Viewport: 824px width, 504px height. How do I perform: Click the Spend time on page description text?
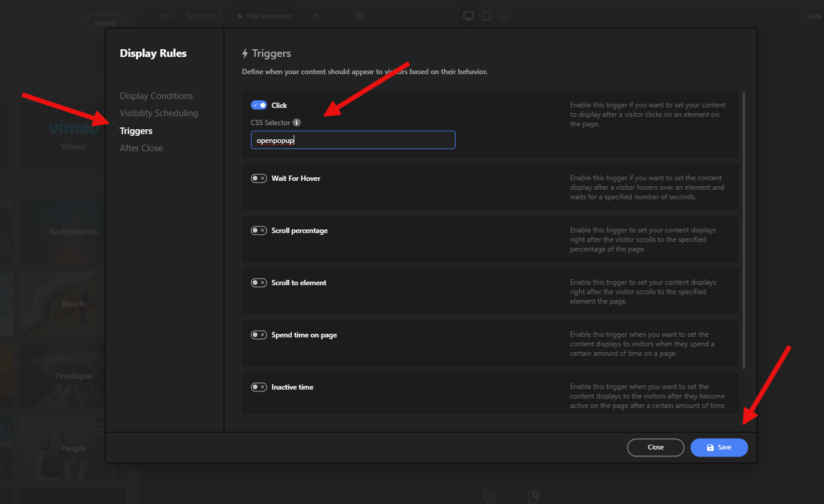click(x=642, y=344)
